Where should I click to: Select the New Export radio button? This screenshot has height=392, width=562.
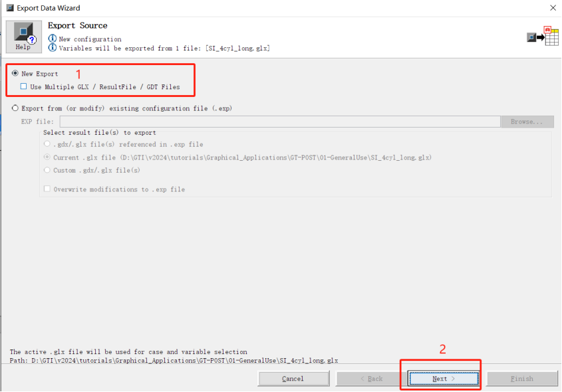click(x=15, y=73)
